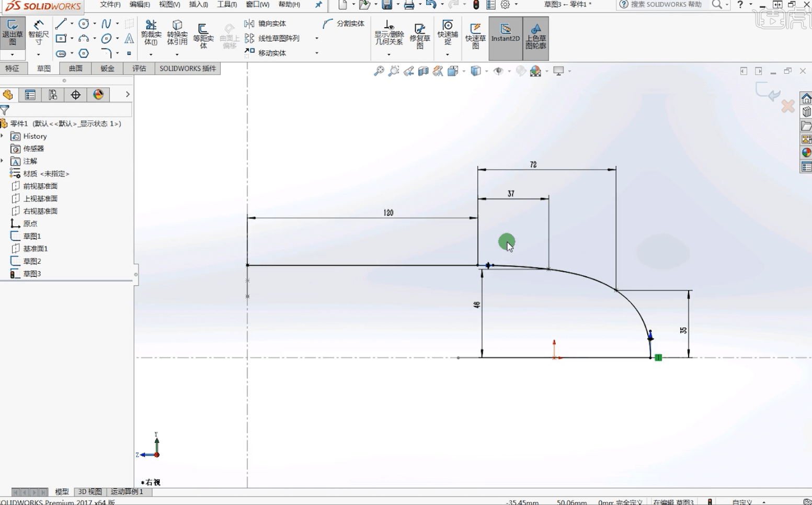812x505 pixels.
Task: Open the 文件(F) menu
Action: pyautogui.click(x=110, y=5)
